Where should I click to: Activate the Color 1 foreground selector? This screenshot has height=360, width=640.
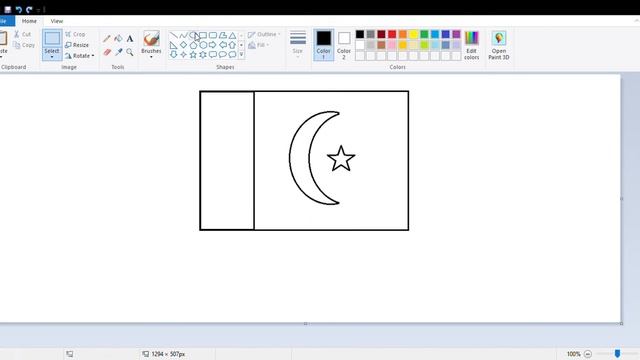point(323,45)
